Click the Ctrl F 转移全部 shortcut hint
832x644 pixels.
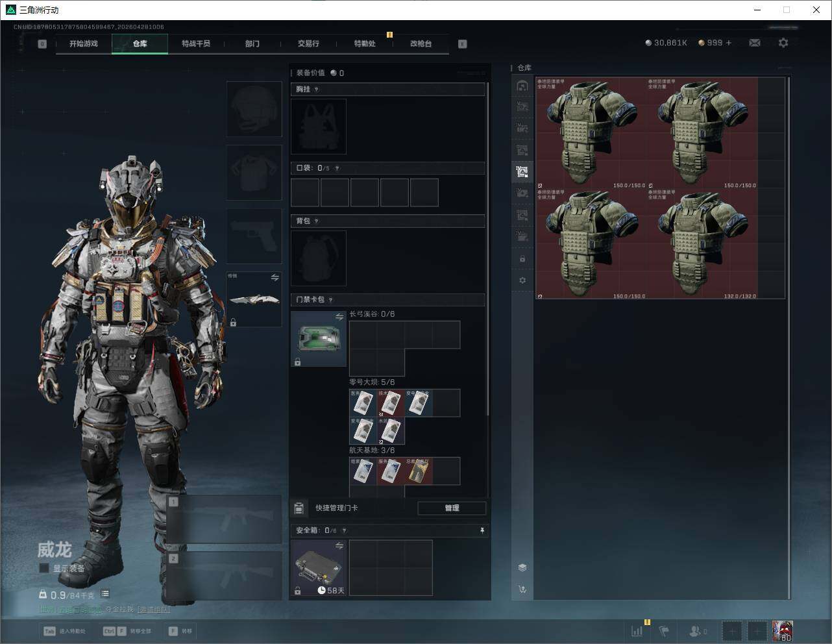point(127,631)
